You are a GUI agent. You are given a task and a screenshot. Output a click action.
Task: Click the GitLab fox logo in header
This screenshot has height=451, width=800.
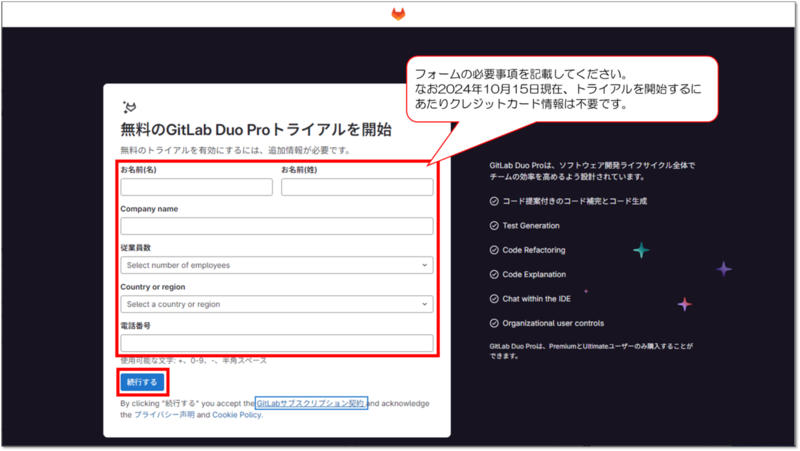(x=398, y=14)
